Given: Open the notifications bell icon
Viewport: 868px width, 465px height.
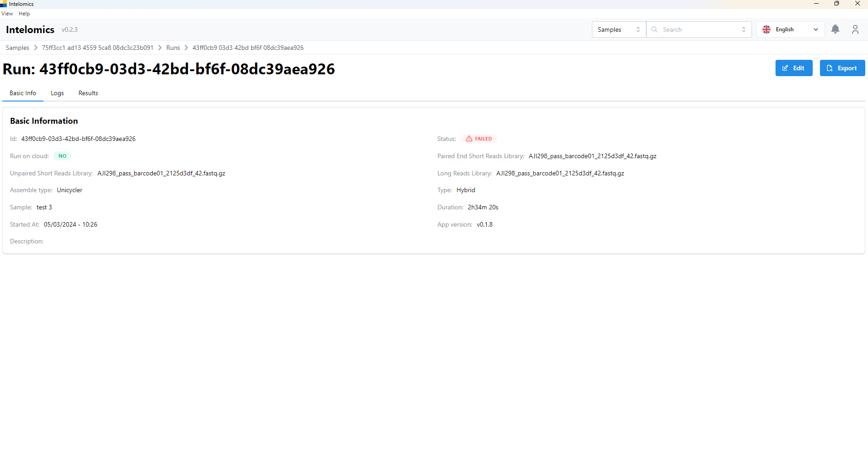Looking at the screenshot, I should [x=835, y=29].
